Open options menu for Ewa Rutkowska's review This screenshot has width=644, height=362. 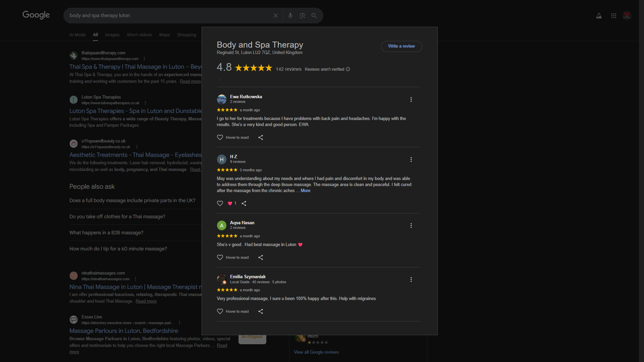pos(411,100)
